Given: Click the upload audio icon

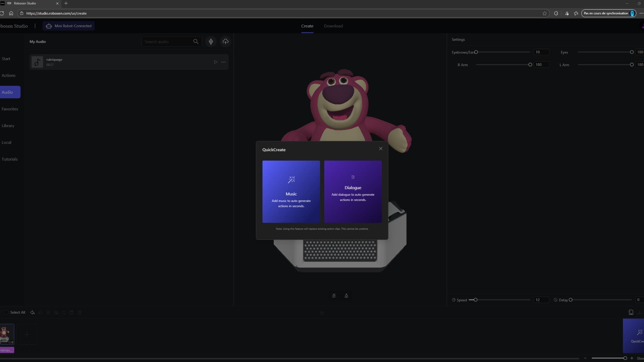Looking at the screenshot, I should 225,41.
